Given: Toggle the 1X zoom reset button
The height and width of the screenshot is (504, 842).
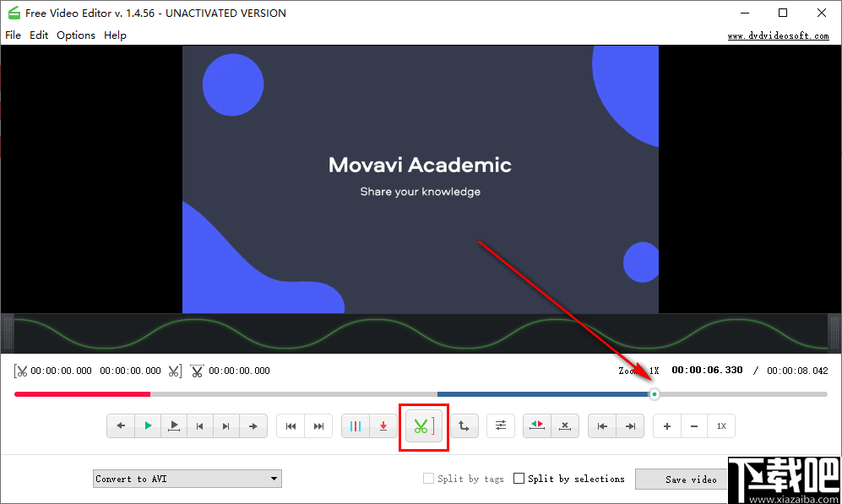Looking at the screenshot, I should [x=721, y=425].
